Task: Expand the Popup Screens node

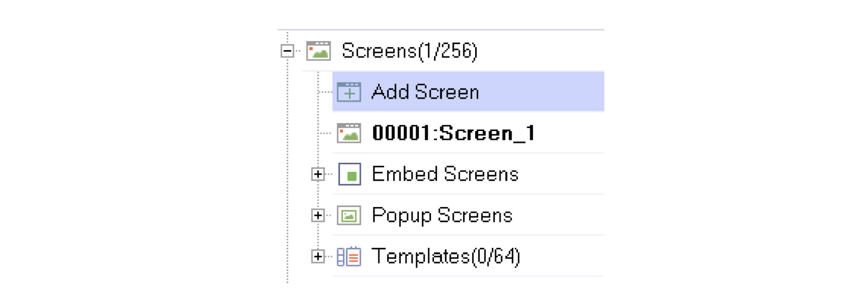Action: pyautogui.click(x=318, y=216)
